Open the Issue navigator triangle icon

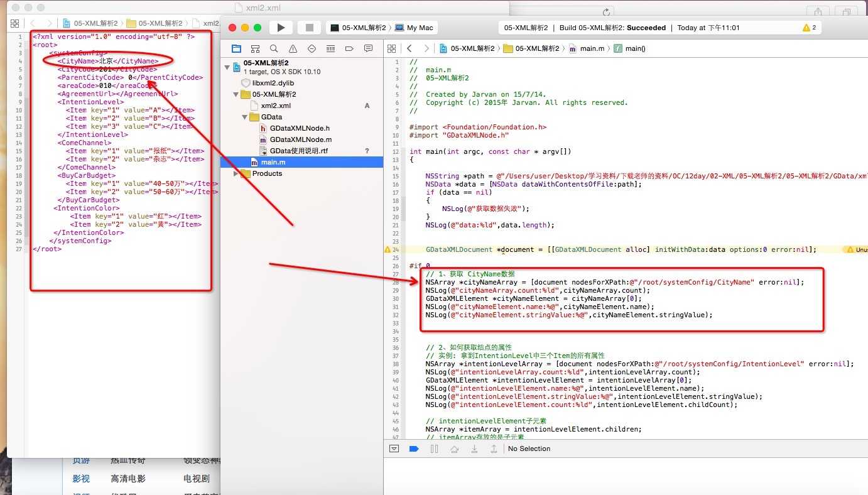tap(293, 48)
